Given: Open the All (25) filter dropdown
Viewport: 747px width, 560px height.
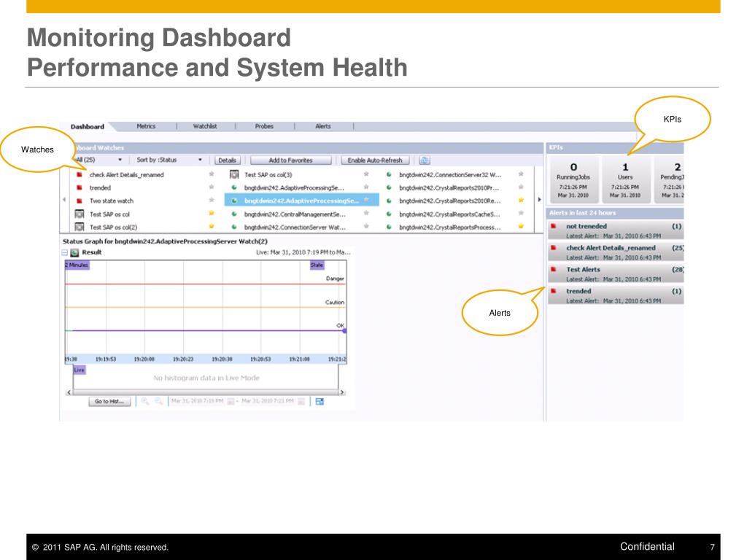Looking at the screenshot, I should [x=99, y=160].
